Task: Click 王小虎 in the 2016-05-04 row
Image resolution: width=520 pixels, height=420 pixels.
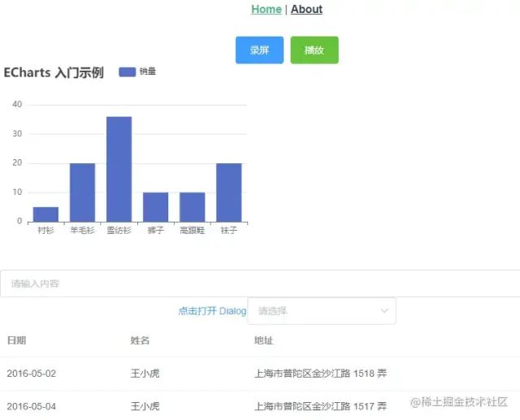Action: click(145, 406)
